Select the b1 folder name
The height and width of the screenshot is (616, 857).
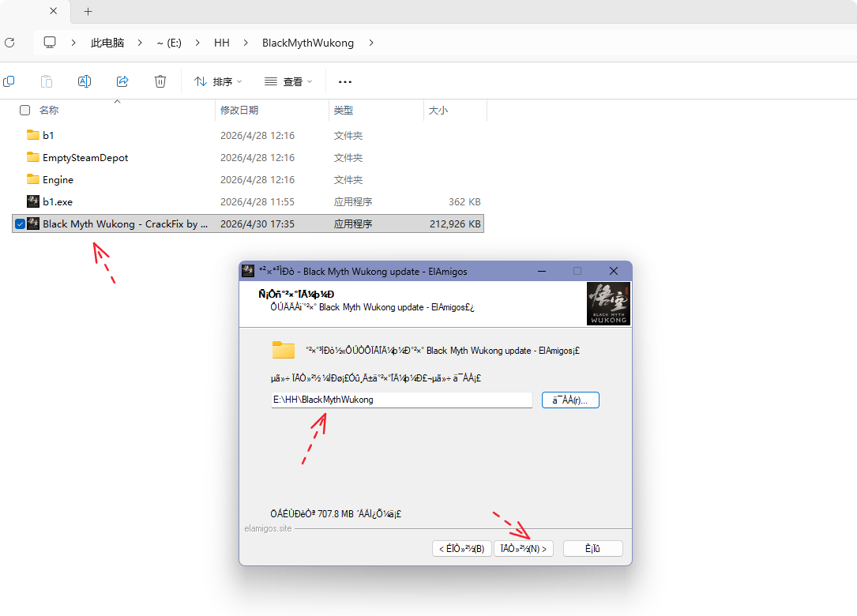pos(48,136)
